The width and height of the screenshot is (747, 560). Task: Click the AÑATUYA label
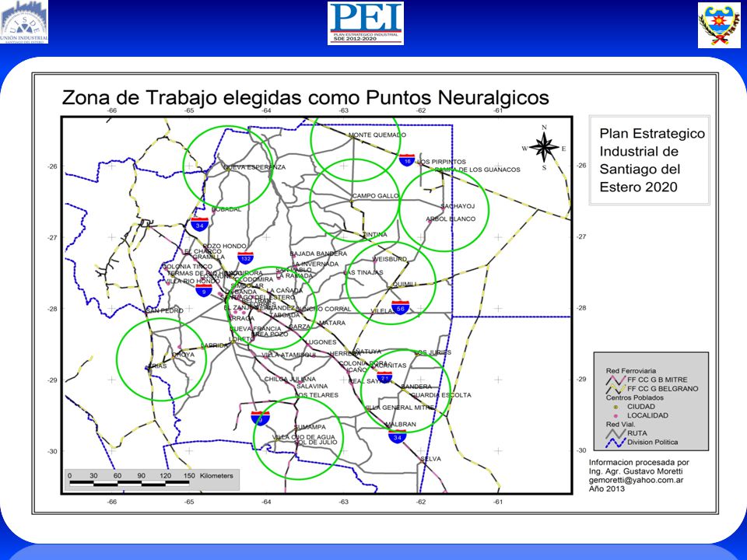click(368, 352)
